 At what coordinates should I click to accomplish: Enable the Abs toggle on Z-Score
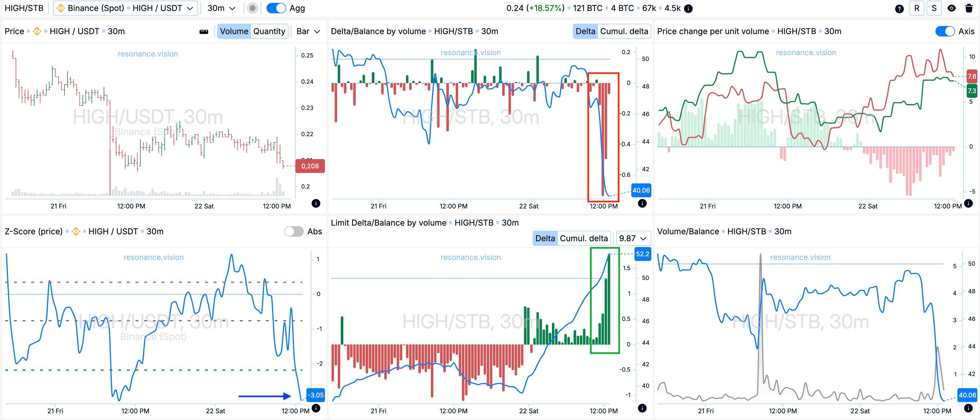click(x=294, y=231)
